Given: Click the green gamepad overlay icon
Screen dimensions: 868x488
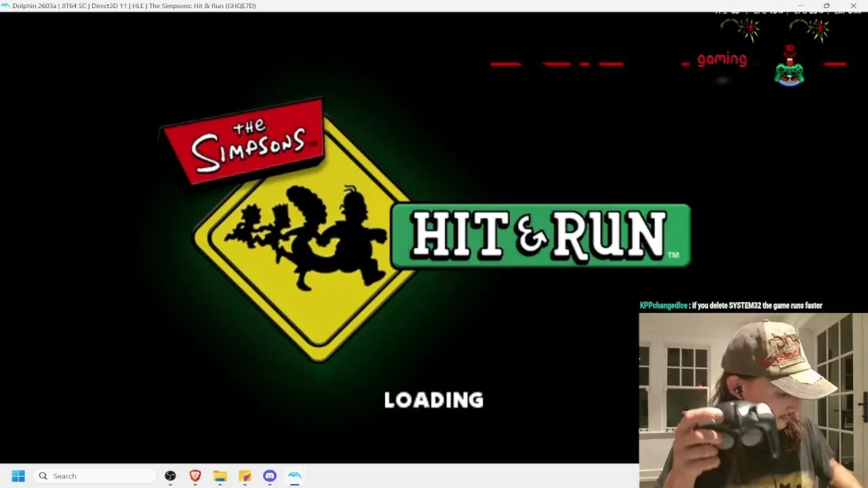Looking at the screenshot, I should pyautogui.click(x=789, y=73).
